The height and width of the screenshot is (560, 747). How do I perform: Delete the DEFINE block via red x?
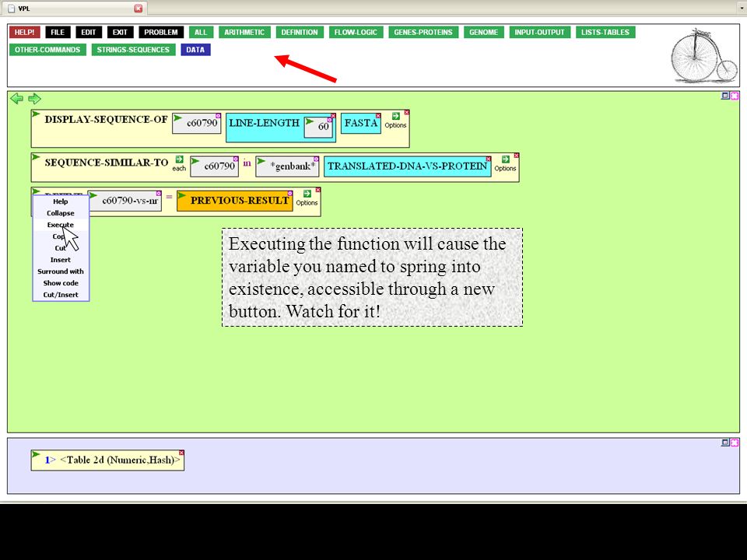(318, 190)
